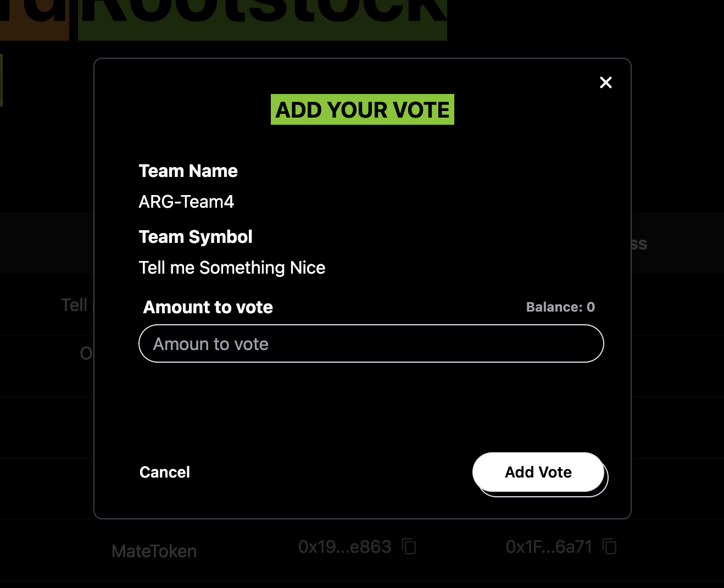Select the ADD YOUR VOTE heading
The width and height of the screenshot is (724, 588).
point(362,109)
